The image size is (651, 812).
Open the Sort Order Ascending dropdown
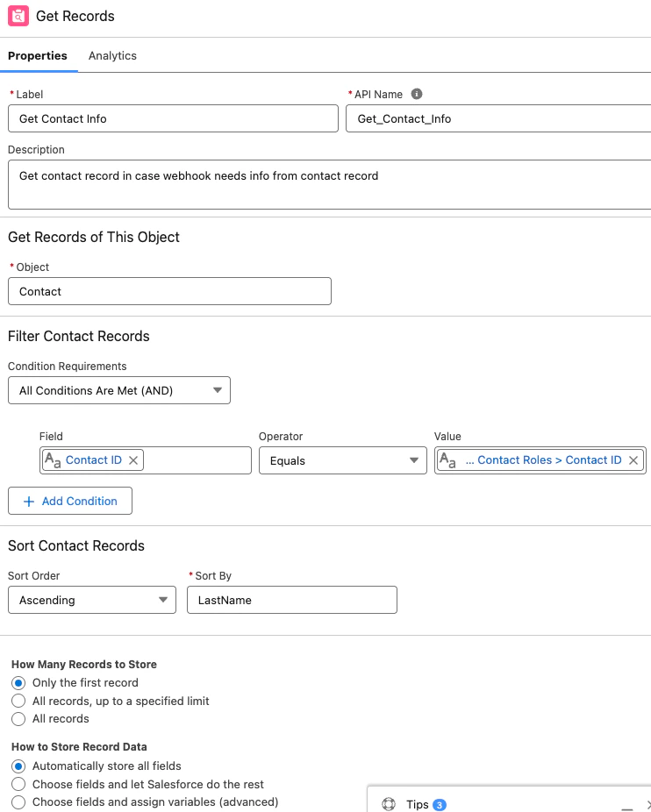pos(92,600)
